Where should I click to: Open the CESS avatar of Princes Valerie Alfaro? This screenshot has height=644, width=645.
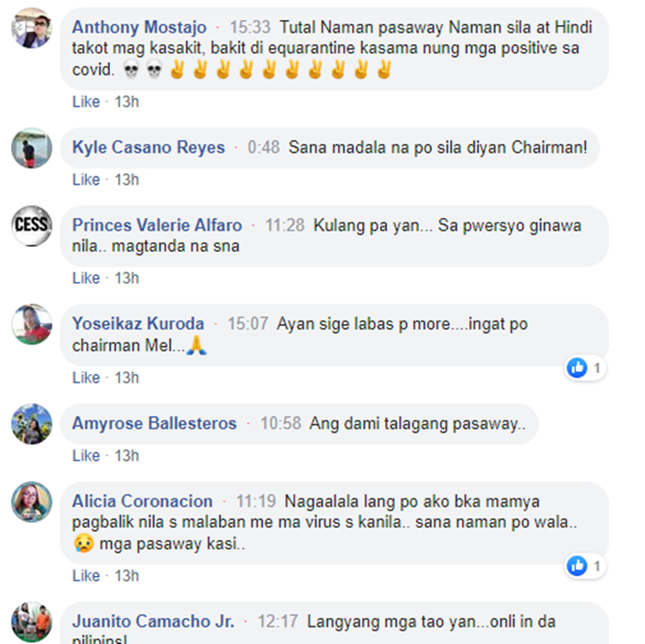click(x=32, y=226)
